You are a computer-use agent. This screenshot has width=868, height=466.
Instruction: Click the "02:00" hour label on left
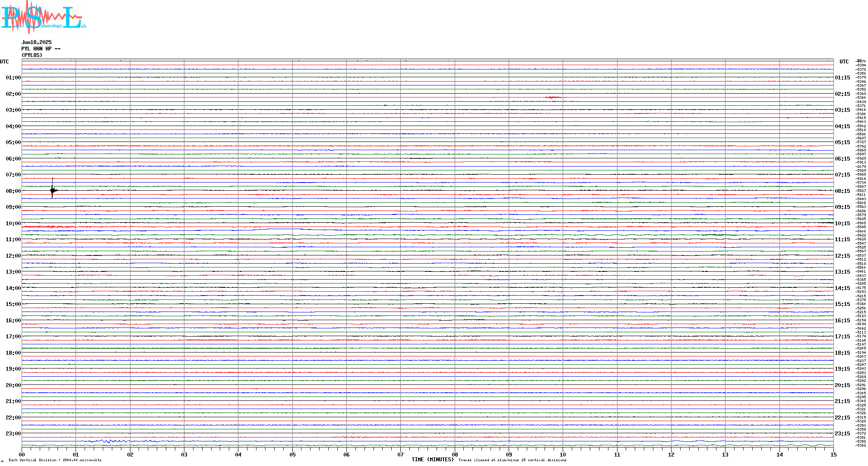pyautogui.click(x=13, y=94)
